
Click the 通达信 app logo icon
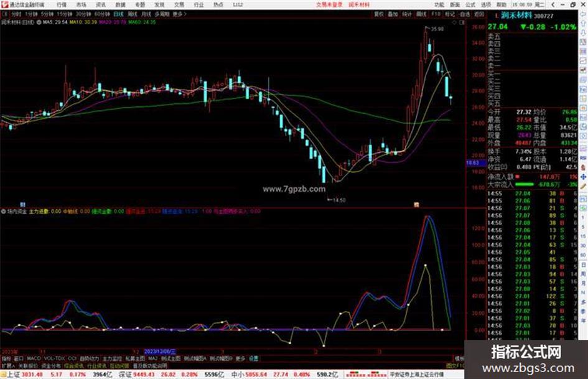click(x=5, y=4)
